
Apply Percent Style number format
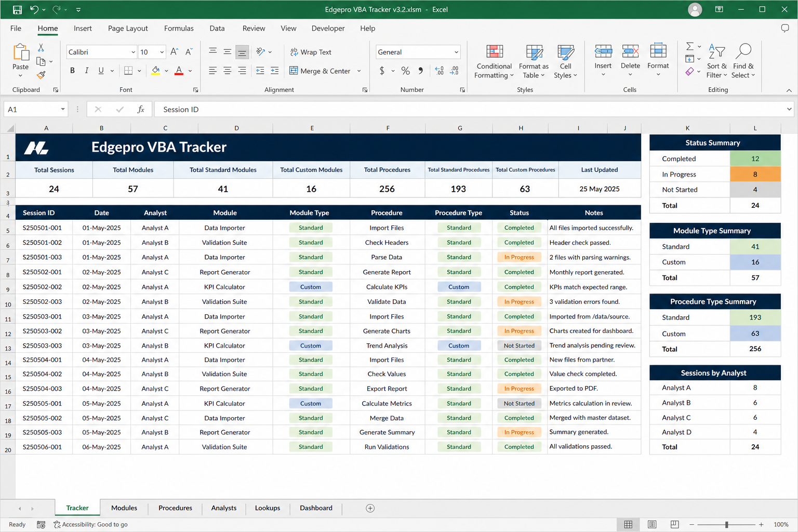406,71
